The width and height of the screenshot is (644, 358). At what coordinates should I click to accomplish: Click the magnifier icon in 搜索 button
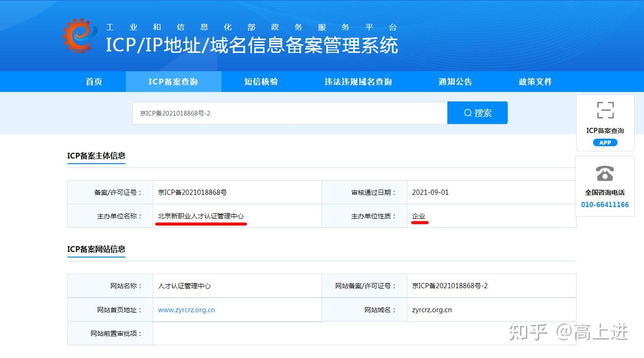[468, 113]
